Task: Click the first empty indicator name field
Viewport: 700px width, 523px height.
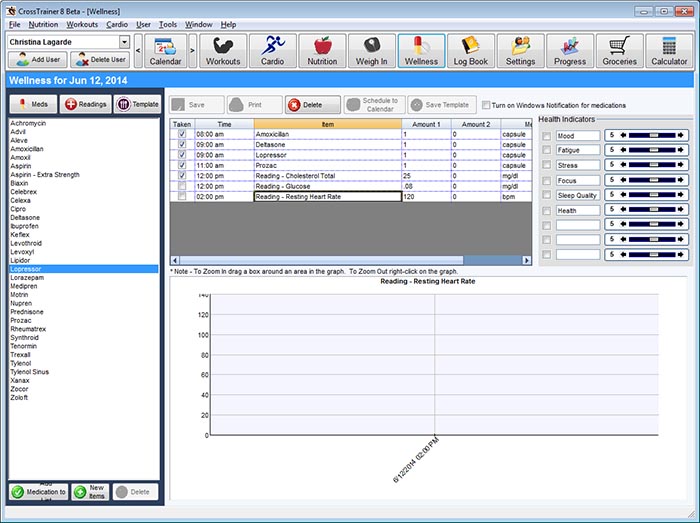Action: pos(578,225)
